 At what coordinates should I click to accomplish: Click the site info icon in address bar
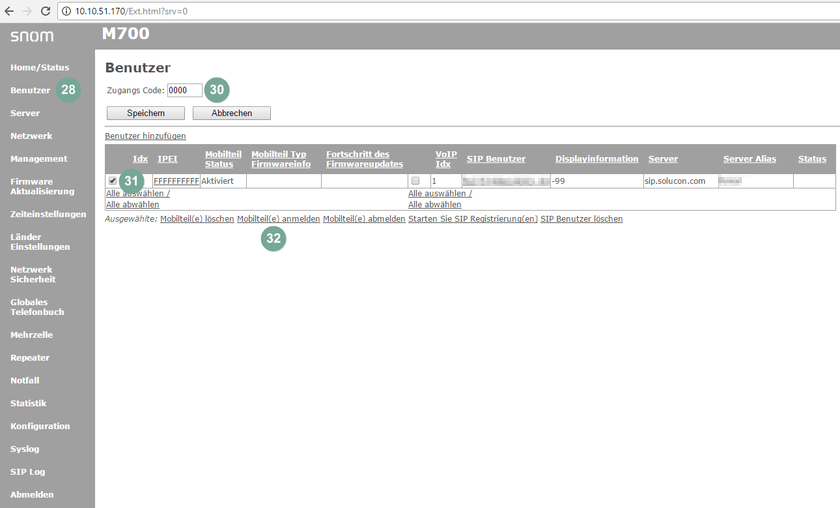[67, 11]
